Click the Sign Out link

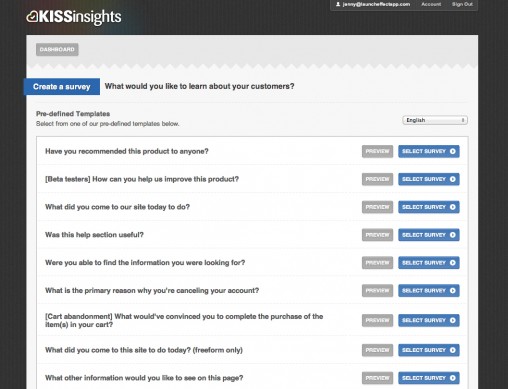(462, 4)
